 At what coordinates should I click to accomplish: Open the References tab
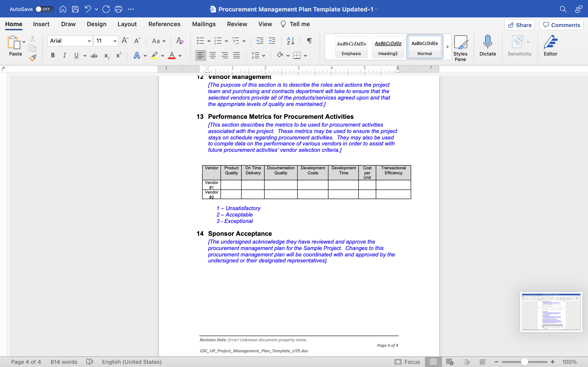164,24
